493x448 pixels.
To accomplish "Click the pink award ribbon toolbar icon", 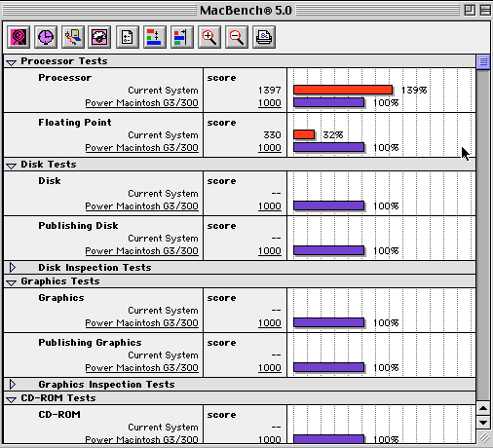I will [x=19, y=37].
